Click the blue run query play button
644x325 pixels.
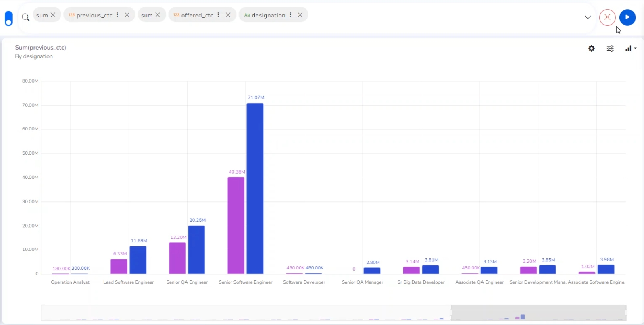627,17
